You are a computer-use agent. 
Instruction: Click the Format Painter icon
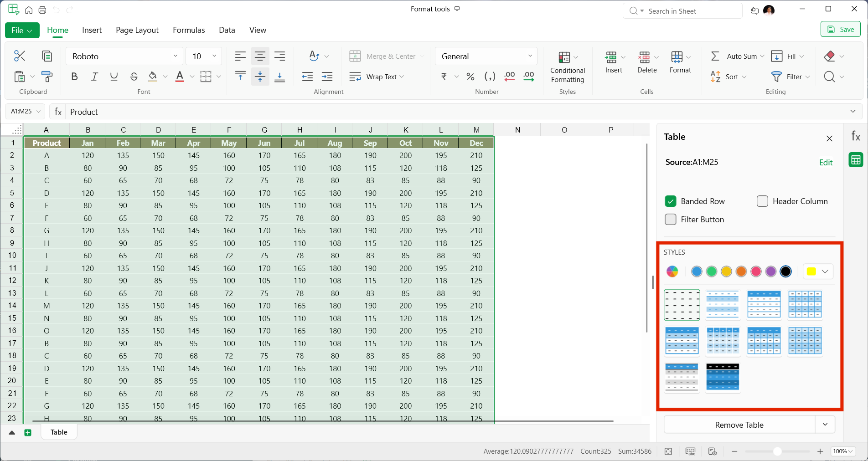pos(46,77)
